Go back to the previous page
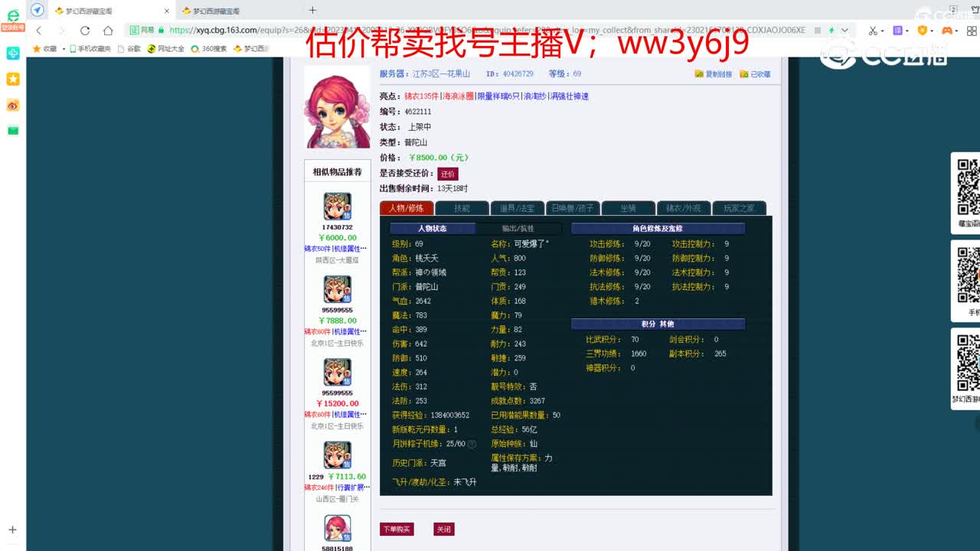 click(x=39, y=31)
